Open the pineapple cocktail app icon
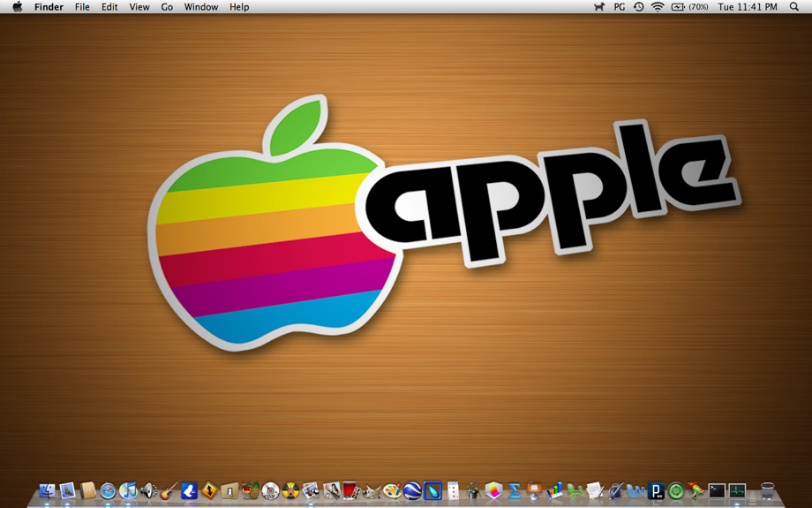The width and height of the screenshot is (812, 508). pos(250,490)
